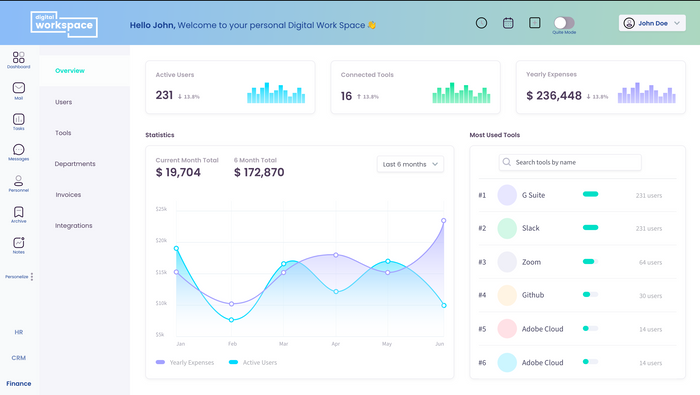Click the G Suite tool avatar circle
Viewport: 700px width, 395px height.
click(507, 195)
